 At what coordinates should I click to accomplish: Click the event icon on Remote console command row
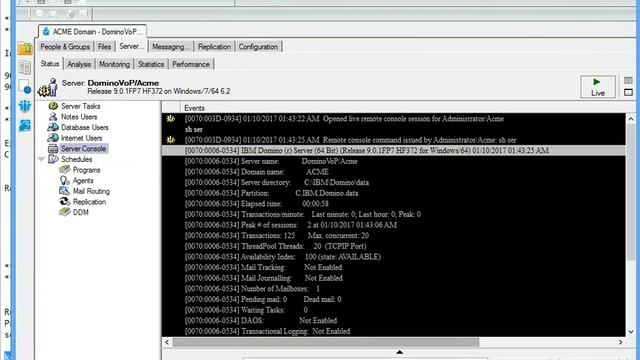pos(171,140)
